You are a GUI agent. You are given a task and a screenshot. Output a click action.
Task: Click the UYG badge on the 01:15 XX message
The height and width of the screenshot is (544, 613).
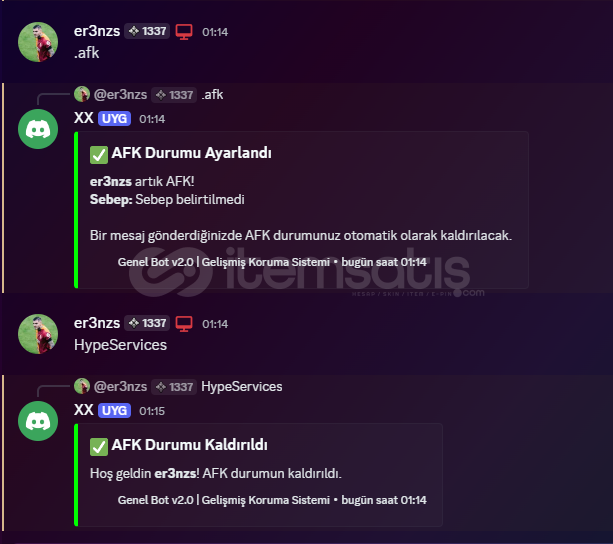[x=114, y=410]
